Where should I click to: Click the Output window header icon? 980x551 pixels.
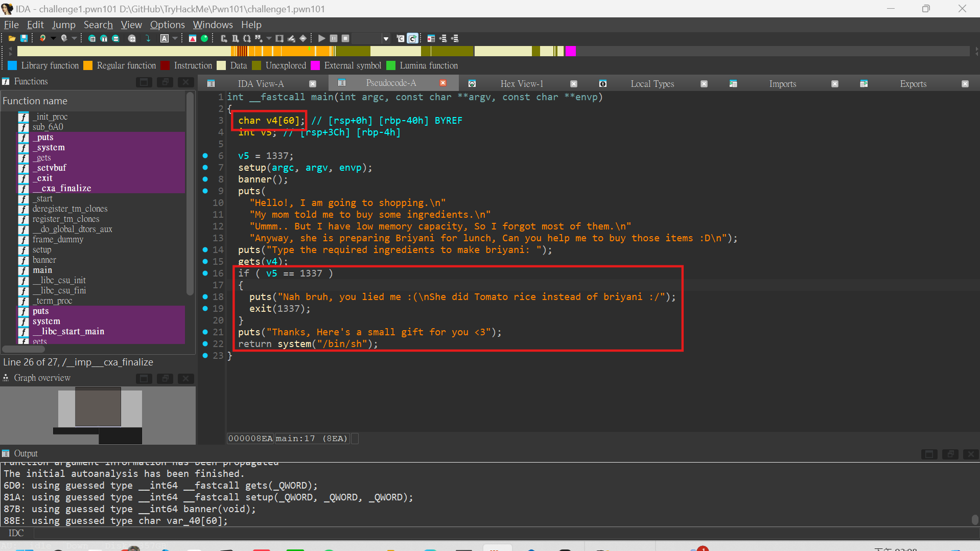click(5, 453)
